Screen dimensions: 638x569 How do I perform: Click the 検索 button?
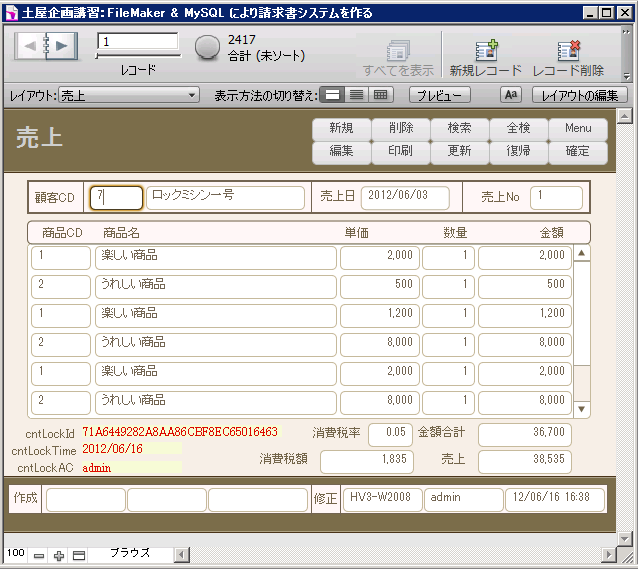coord(459,129)
